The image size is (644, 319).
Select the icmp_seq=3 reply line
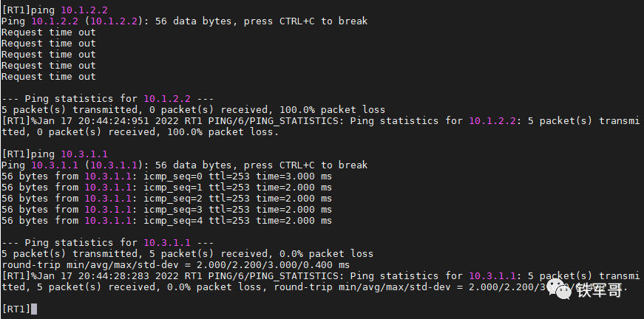click(x=166, y=210)
